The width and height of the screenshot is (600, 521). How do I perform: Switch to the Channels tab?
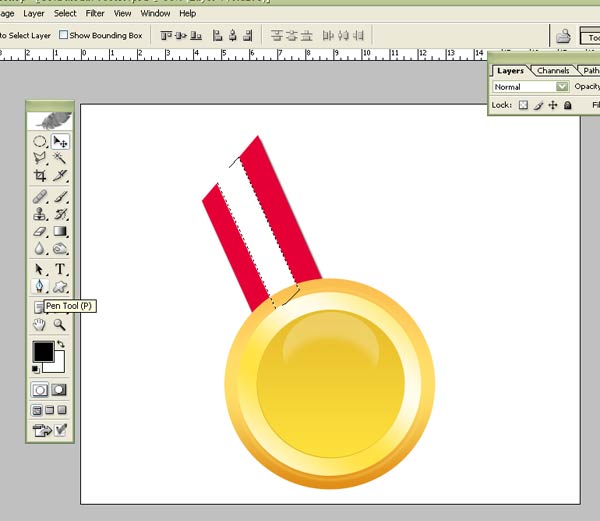coord(553,71)
